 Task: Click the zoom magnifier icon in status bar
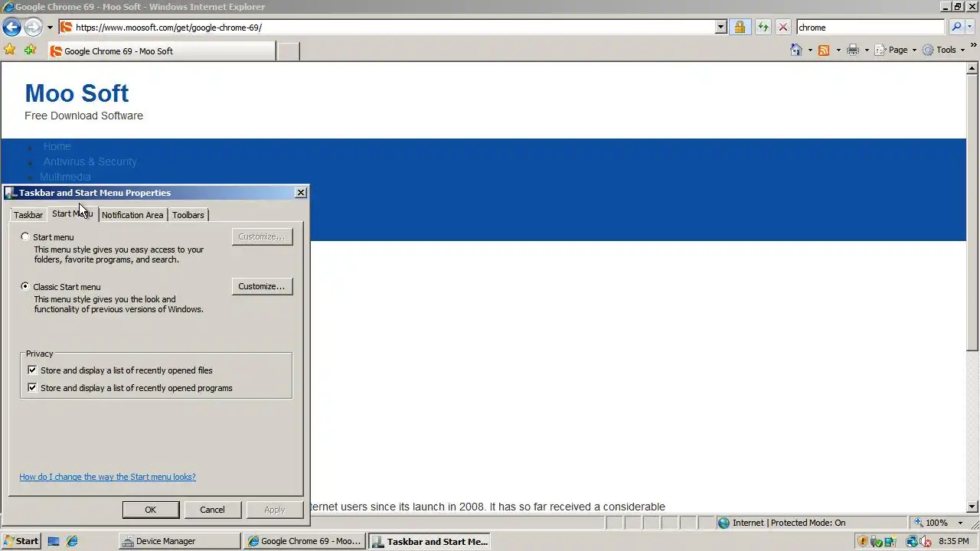(918, 523)
